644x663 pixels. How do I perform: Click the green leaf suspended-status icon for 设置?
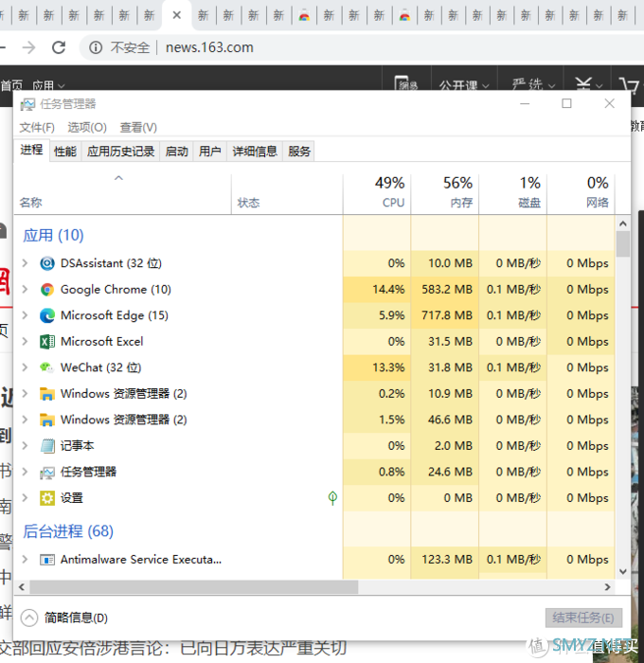coord(332,498)
